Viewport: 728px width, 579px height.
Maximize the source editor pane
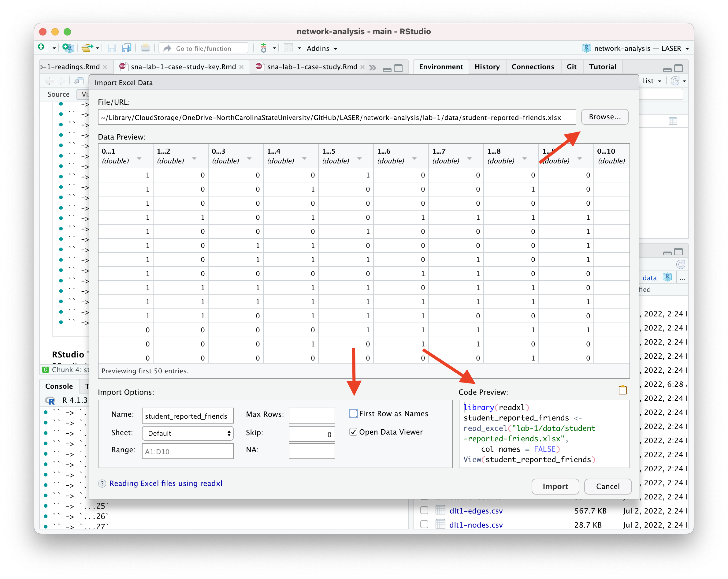[399, 68]
